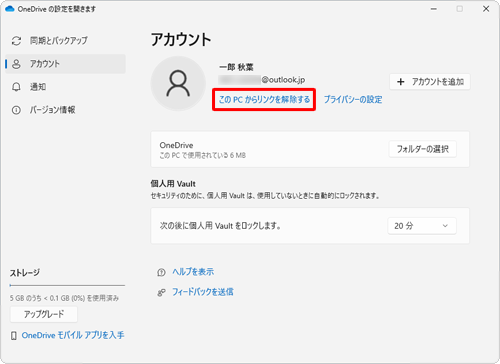Click the account name 一郎 秋葉
Image resolution: width=500 pixels, height=364 pixels.
236,67
